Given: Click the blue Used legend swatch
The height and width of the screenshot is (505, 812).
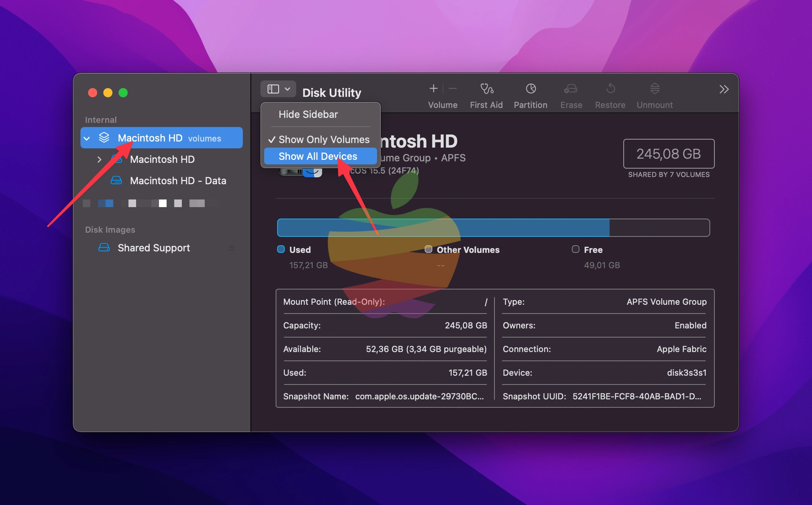Looking at the screenshot, I should click(x=281, y=249).
